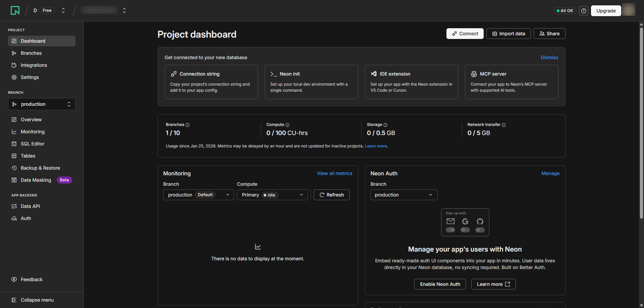Dismiss the get connected panel
The height and width of the screenshot is (308, 644).
(x=549, y=57)
